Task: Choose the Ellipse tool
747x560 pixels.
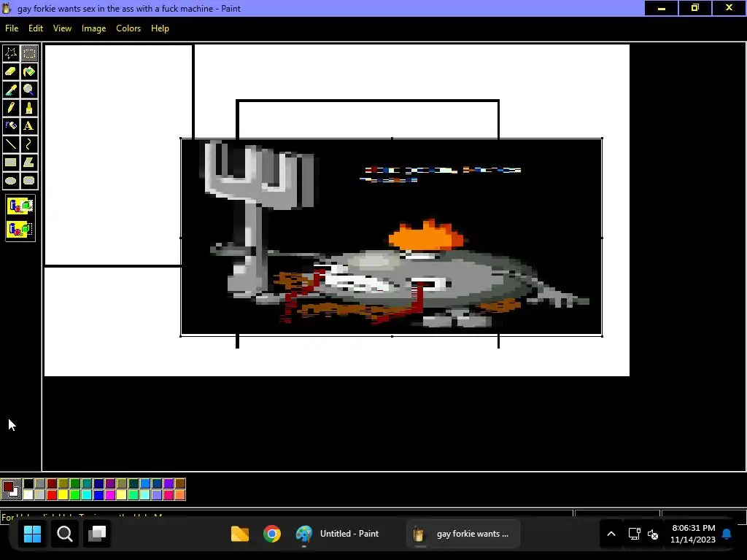Action: (11, 181)
